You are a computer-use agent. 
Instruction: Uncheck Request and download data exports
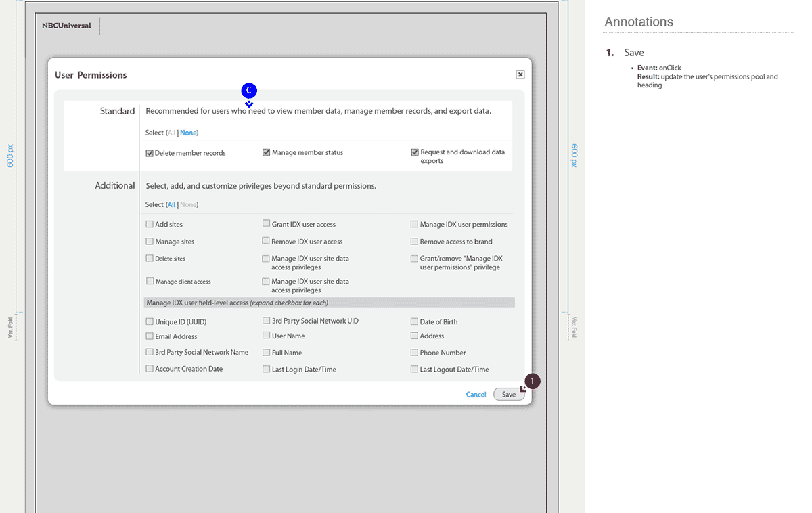click(415, 152)
